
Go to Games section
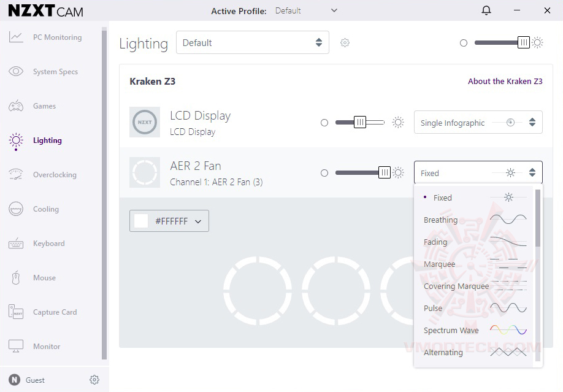(45, 106)
